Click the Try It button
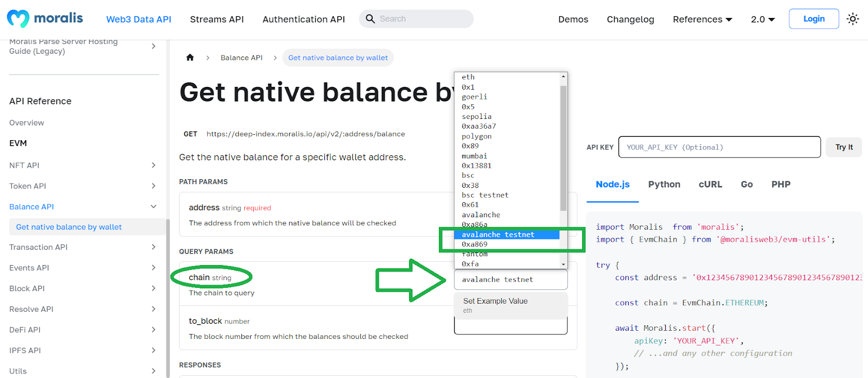Screen dimensions: 868x378 [x=844, y=147]
